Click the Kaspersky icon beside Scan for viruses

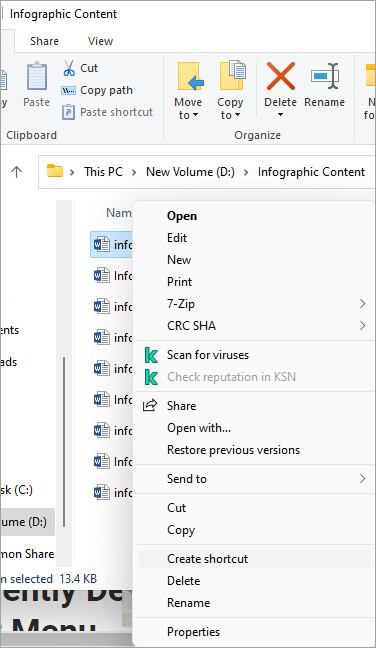click(x=151, y=355)
